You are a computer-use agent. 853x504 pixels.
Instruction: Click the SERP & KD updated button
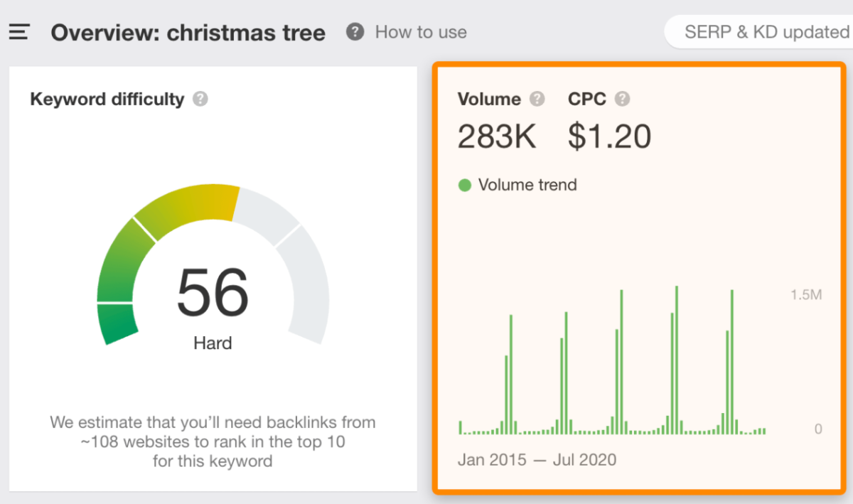[759, 32]
